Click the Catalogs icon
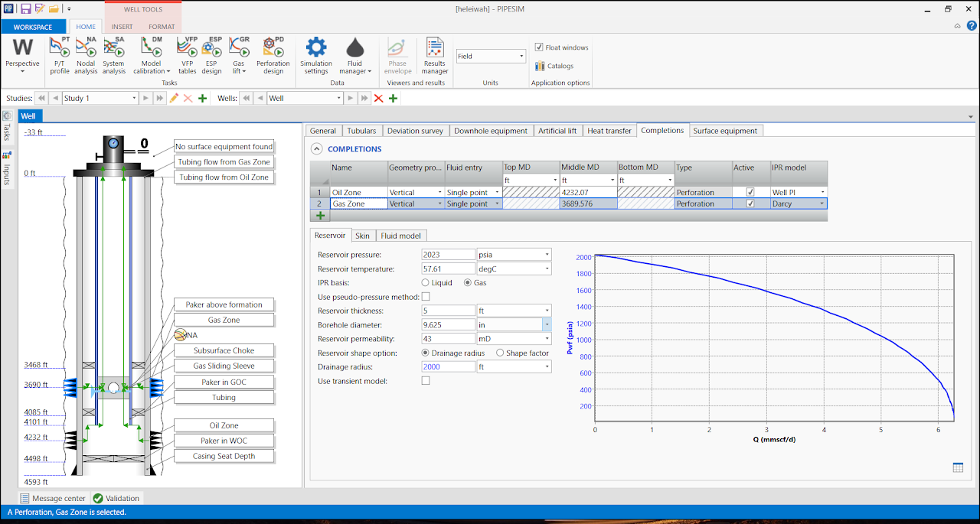This screenshot has width=980, height=524. click(541, 66)
